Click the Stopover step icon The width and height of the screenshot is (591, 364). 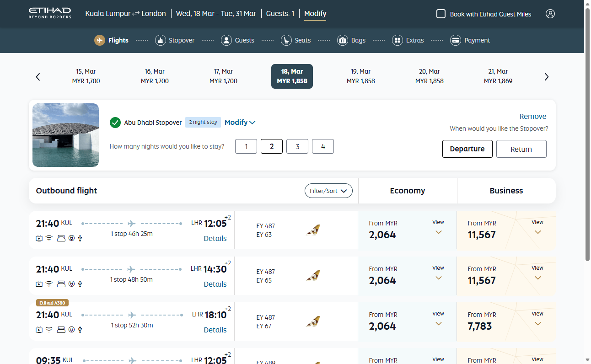(x=161, y=40)
